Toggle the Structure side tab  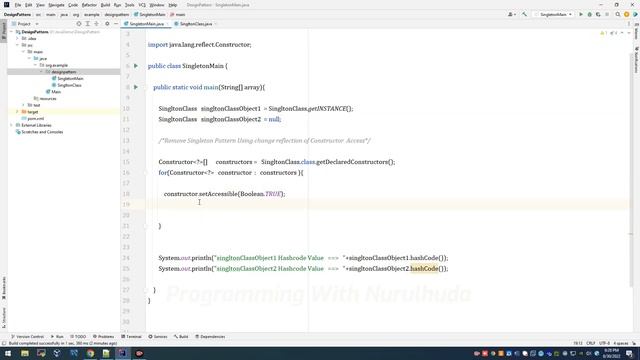pyautogui.click(x=4, y=318)
